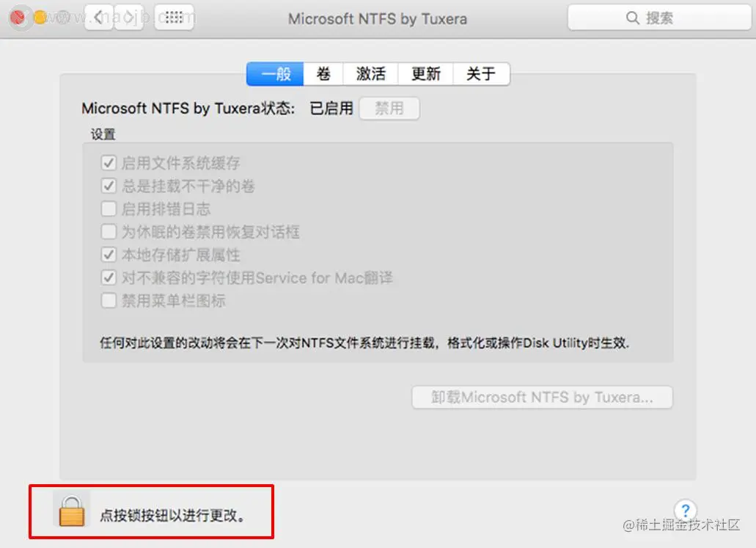Open help with the question mark button
756x548 pixels.
click(685, 510)
